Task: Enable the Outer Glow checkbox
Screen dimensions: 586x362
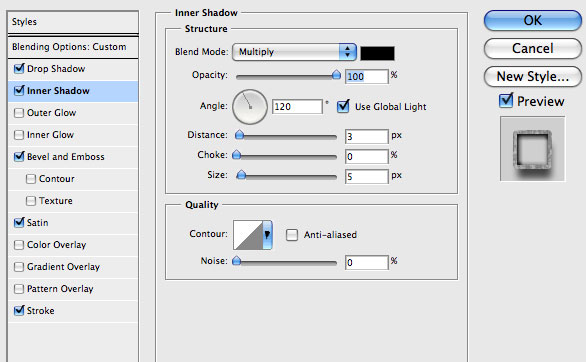Action: coord(19,113)
